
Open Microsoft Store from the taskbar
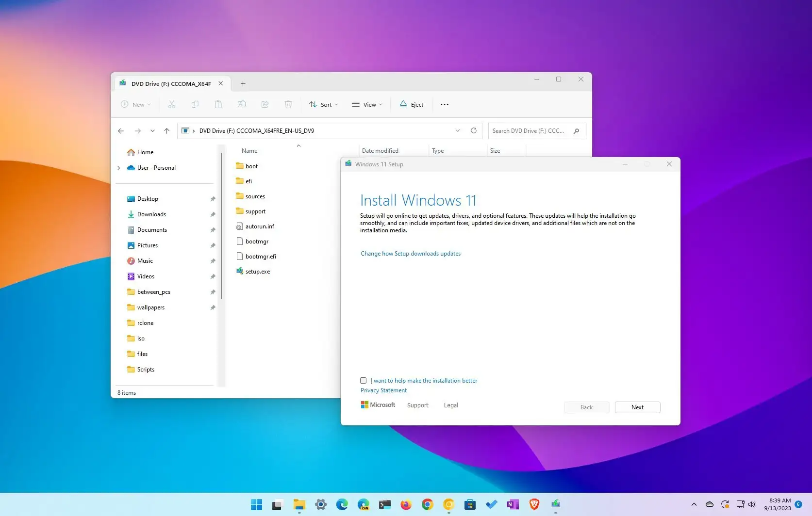pyautogui.click(x=470, y=504)
